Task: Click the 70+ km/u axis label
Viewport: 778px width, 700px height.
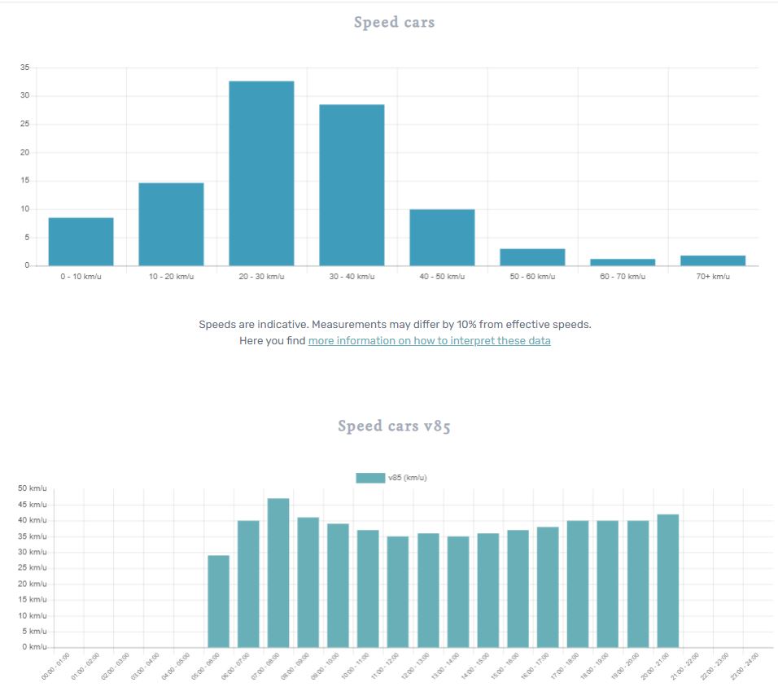Action: 713,276
